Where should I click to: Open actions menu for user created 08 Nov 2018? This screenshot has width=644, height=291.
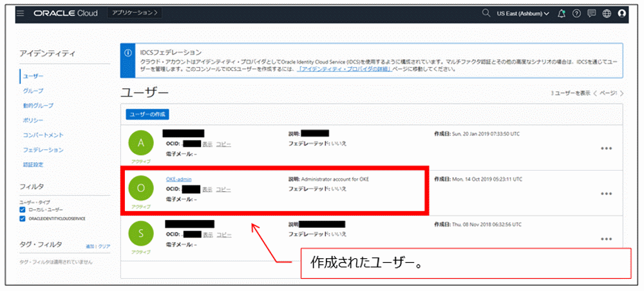coord(606,239)
